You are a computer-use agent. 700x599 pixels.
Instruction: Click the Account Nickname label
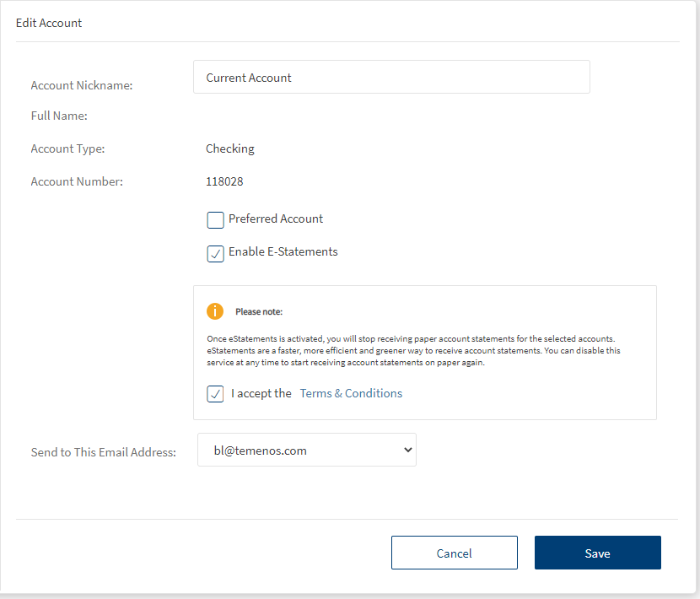(x=82, y=85)
